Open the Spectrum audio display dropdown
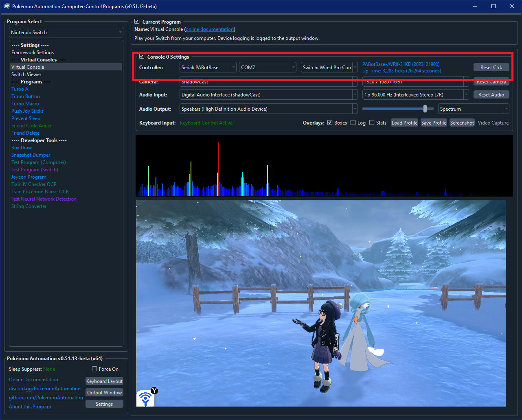 tap(474, 109)
